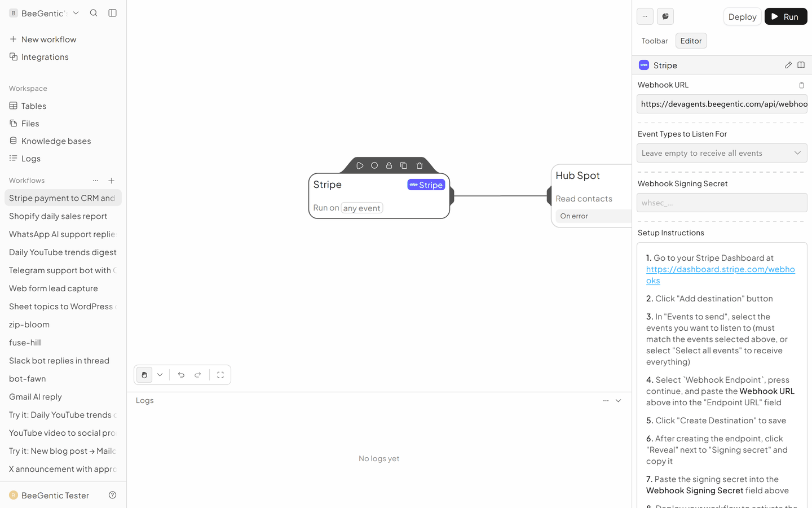The width and height of the screenshot is (812, 508).
Task: Rename the Stripe block with the pencil icon
Action: 788,65
